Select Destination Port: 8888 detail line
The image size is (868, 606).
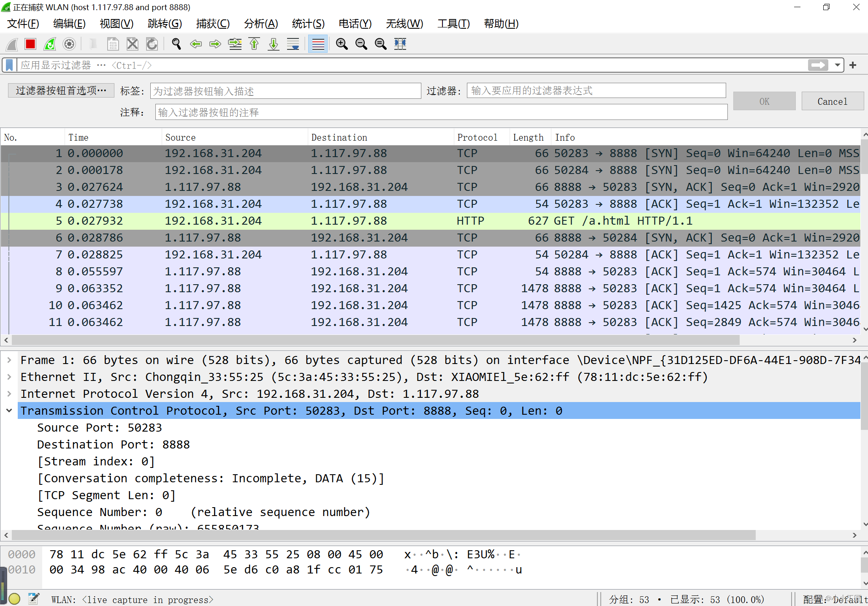[114, 445]
